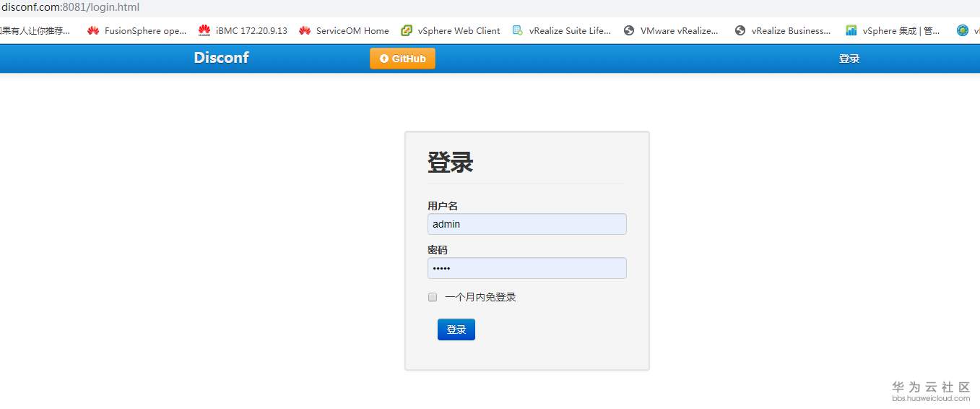Toggle the 一个月内免登录 checkbox
The width and height of the screenshot is (980, 409).
click(433, 297)
